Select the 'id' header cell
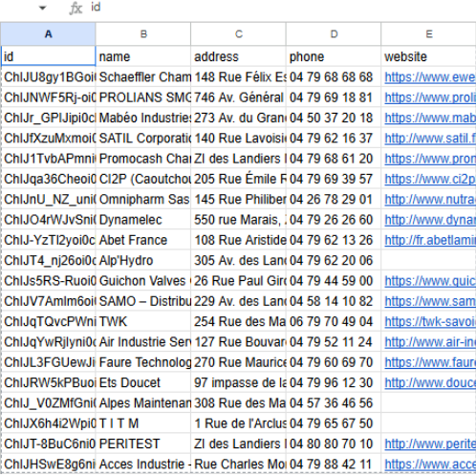This screenshot has width=476, height=476. [x=48, y=56]
